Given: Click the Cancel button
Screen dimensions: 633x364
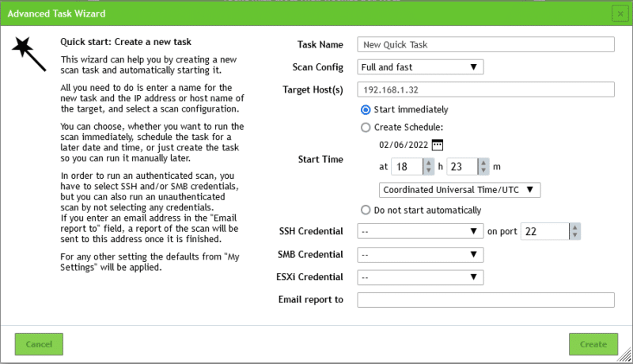Looking at the screenshot, I should pos(39,344).
